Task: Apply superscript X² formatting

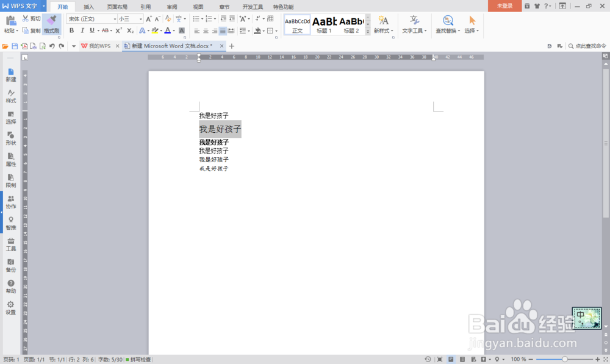Action: pyautogui.click(x=119, y=30)
